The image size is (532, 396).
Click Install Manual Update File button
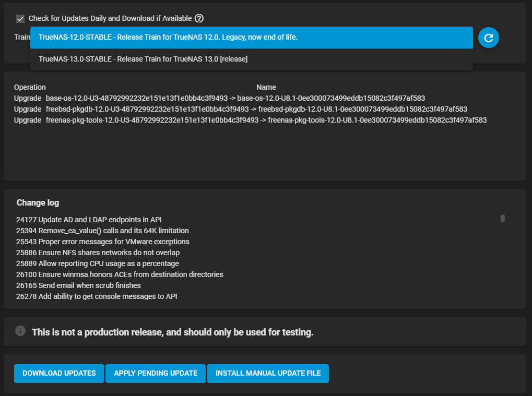click(268, 373)
